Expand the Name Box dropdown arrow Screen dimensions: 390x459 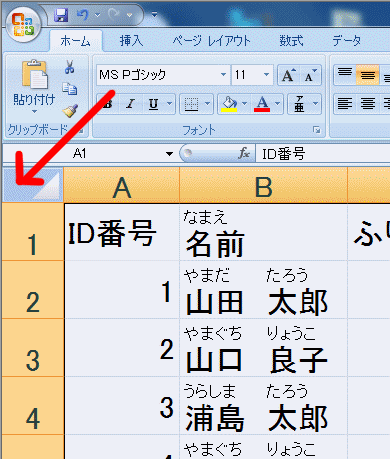(169, 154)
